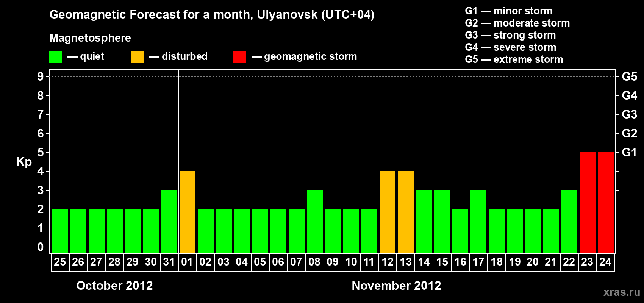Image resolution: width=644 pixels, height=303 pixels.
Task: Click the green bar for November 14
Action: (x=424, y=221)
